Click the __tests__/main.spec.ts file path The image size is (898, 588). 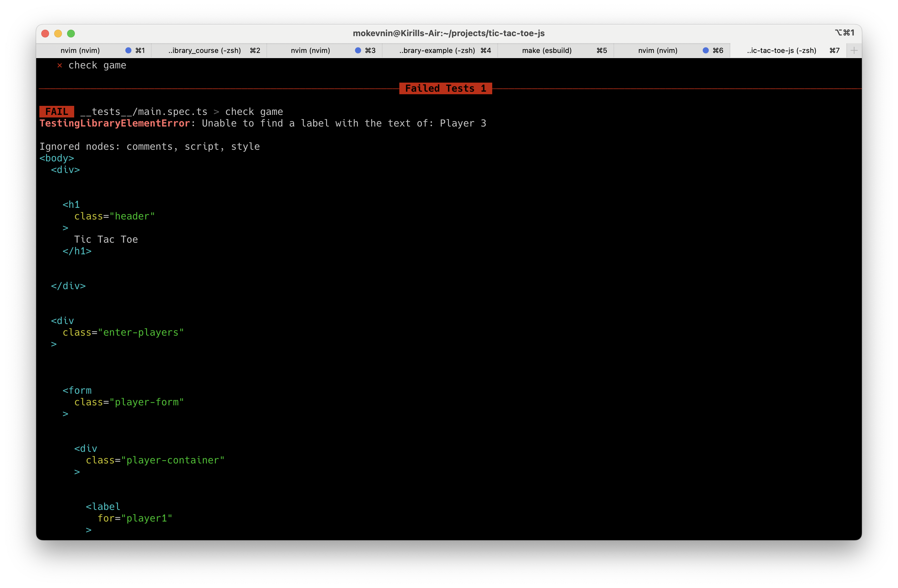click(x=144, y=112)
